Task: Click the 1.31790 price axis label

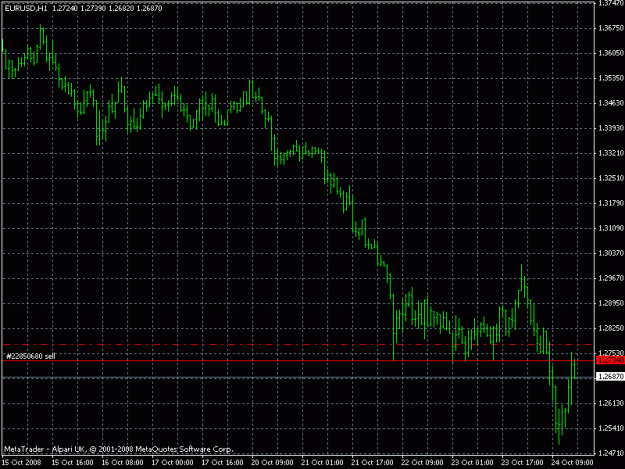Action: coord(611,203)
